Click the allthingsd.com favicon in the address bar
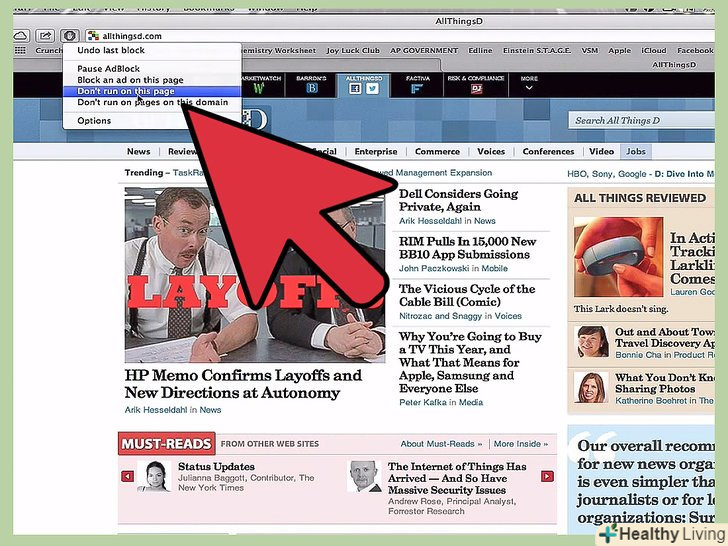The image size is (728, 546). pyautogui.click(x=93, y=36)
